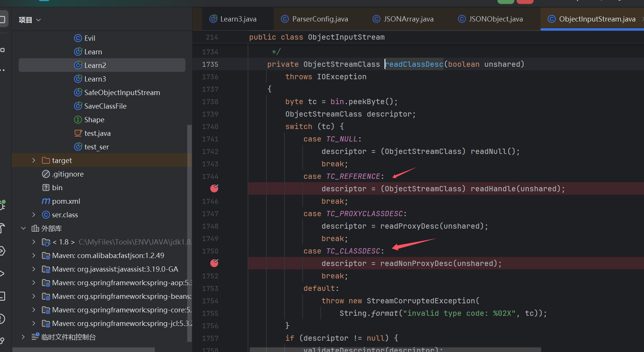Click the StreamCorruptedException text
Viewport: 644px width, 352px height.
[x=421, y=301]
